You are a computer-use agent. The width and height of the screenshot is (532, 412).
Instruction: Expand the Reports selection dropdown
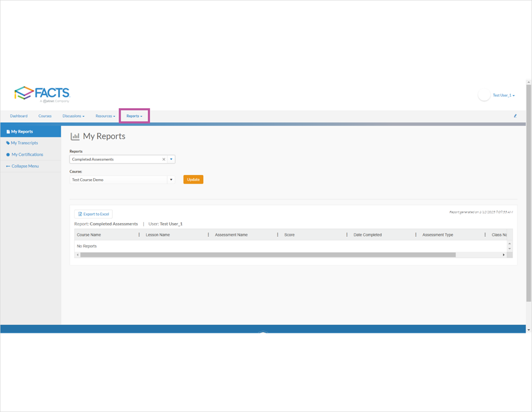pos(171,159)
